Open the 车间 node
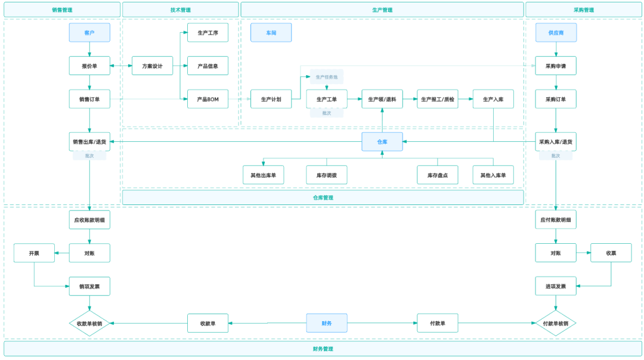Screen dimensions: 644x360 click(271, 32)
